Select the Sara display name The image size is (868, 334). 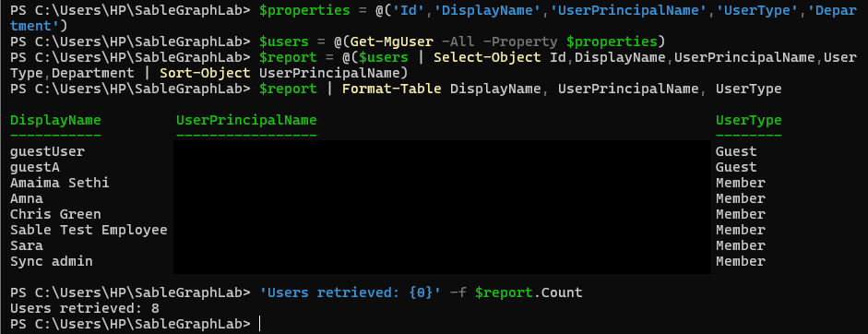(27, 245)
